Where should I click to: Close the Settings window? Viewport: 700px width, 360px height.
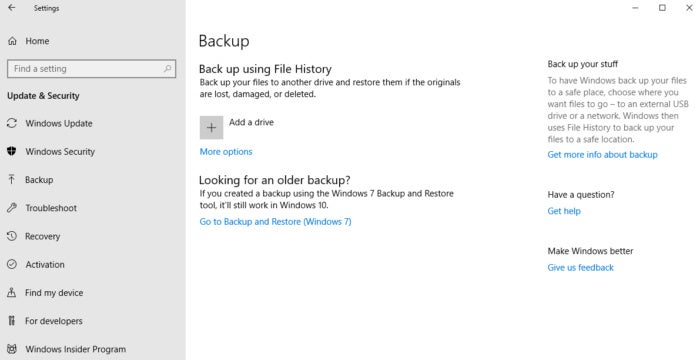pyautogui.click(x=689, y=8)
